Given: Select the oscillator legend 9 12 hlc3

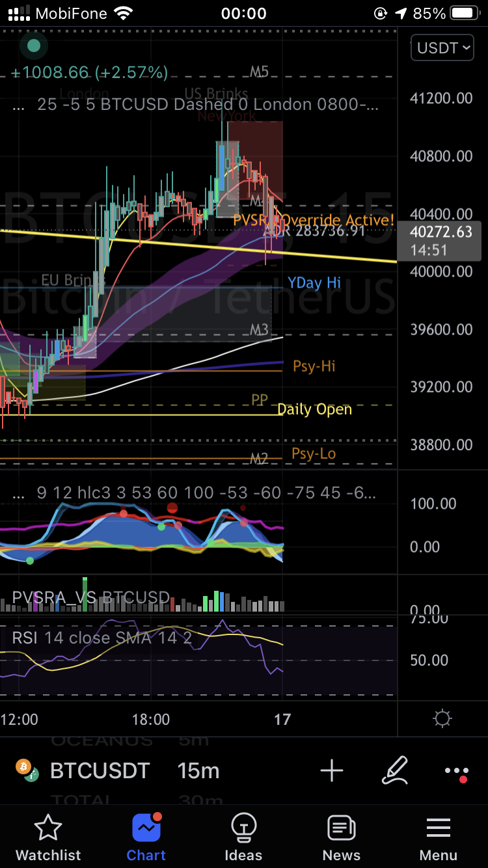Looking at the screenshot, I should click(x=206, y=493).
